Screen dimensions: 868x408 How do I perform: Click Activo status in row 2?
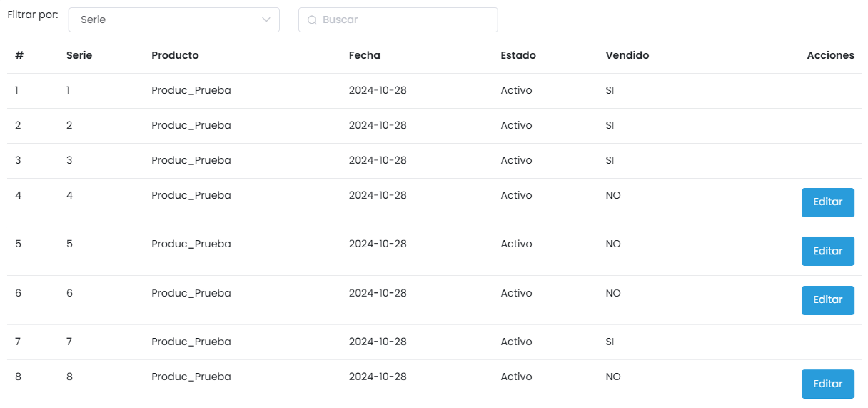click(516, 125)
